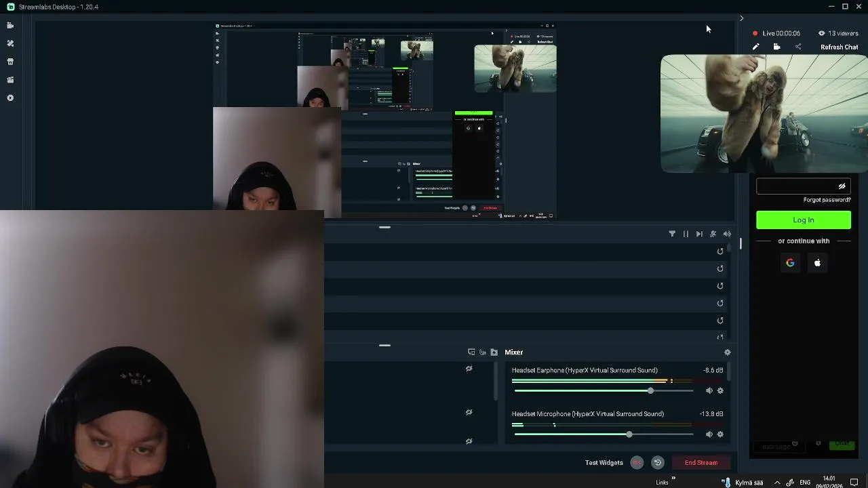Click Refresh Chat
The width and height of the screenshot is (868, 488).
coord(839,47)
